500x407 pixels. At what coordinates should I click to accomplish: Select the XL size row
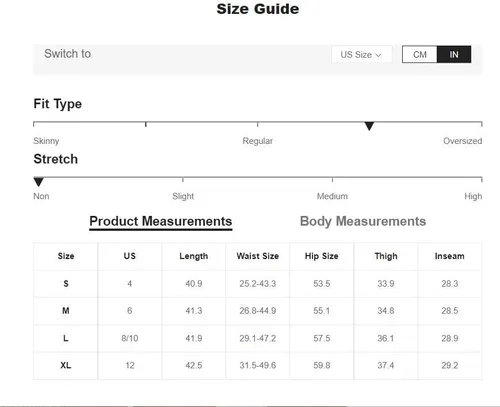tap(258, 365)
